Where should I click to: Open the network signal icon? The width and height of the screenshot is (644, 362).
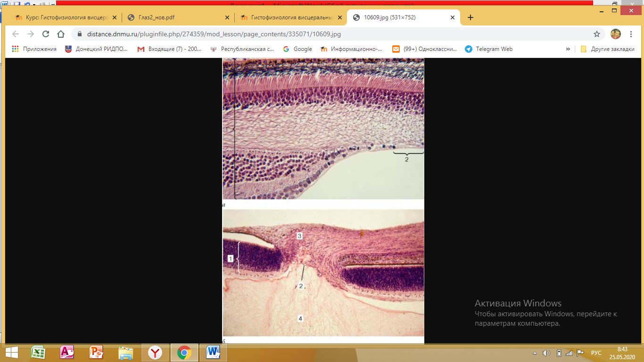pyautogui.click(x=569, y=353)
